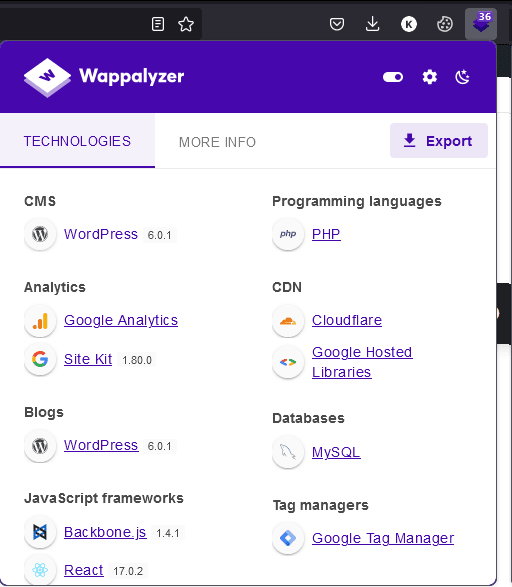Open the cookie extension icon
Image resolution: width=512 pixels, height=587 pixels.
(445, 24)
